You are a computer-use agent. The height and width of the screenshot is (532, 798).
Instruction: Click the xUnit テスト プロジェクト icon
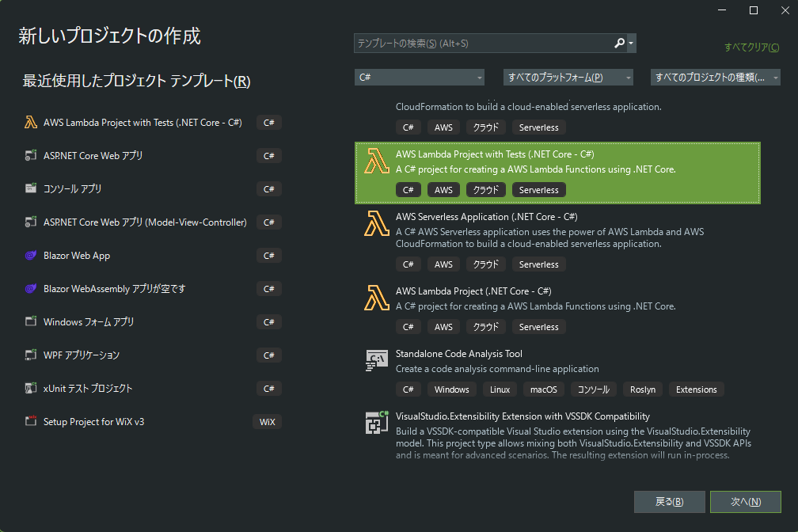point(31,389)
